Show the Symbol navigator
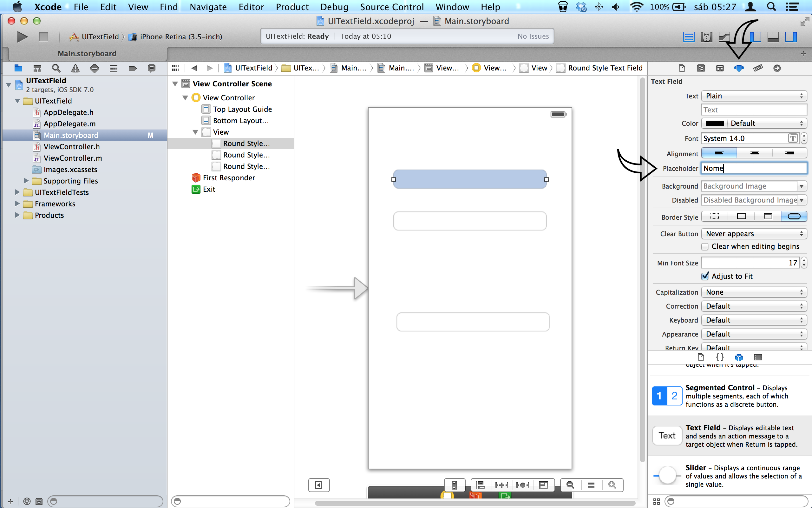 click(37, 69)
